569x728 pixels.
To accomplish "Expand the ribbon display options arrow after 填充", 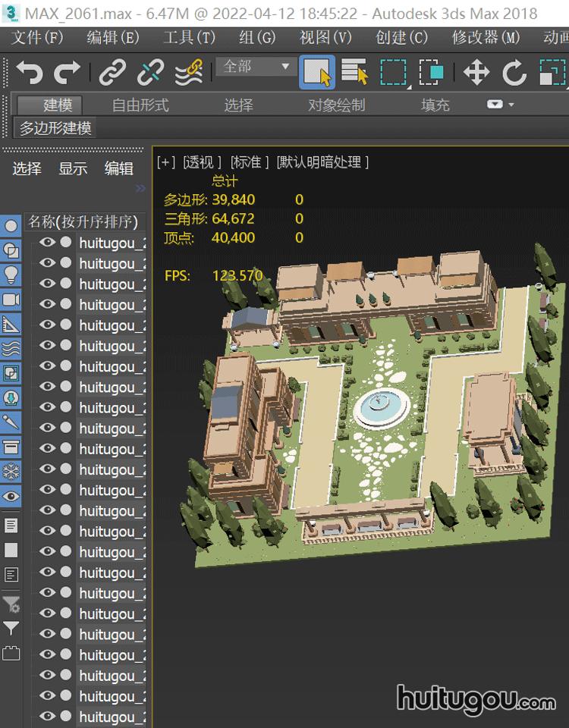I will 501,105.
